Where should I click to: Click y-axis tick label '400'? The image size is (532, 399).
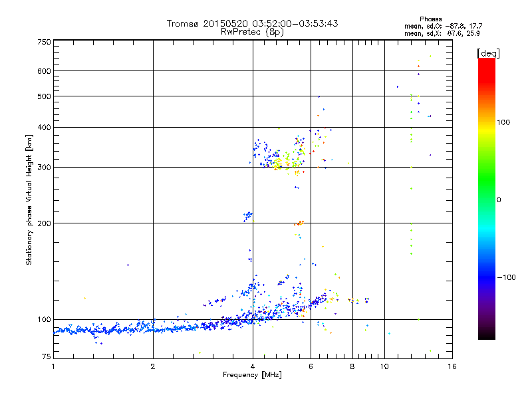pos(44,127)
